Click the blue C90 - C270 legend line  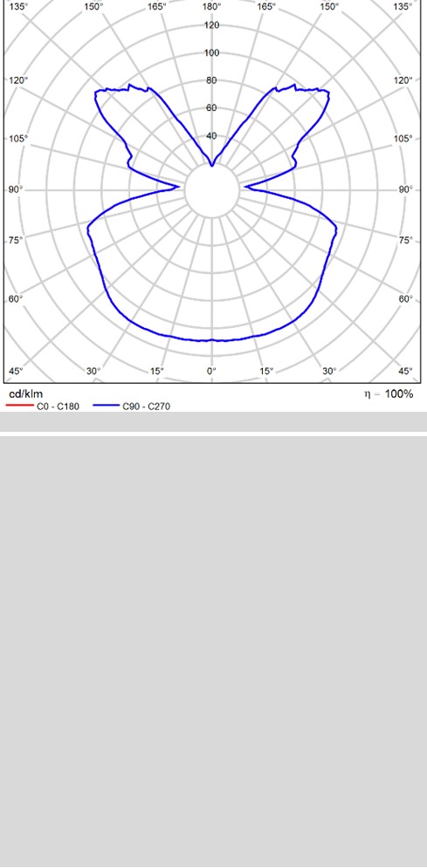click(106, 406)
